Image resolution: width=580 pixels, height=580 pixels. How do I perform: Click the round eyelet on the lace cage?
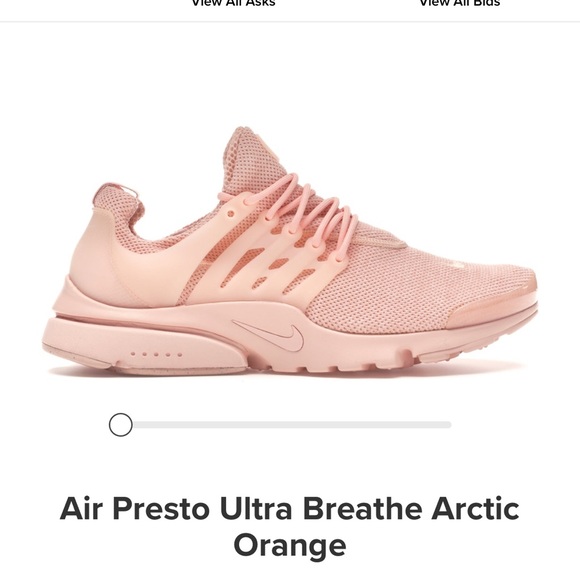click(x=230, y=213)
